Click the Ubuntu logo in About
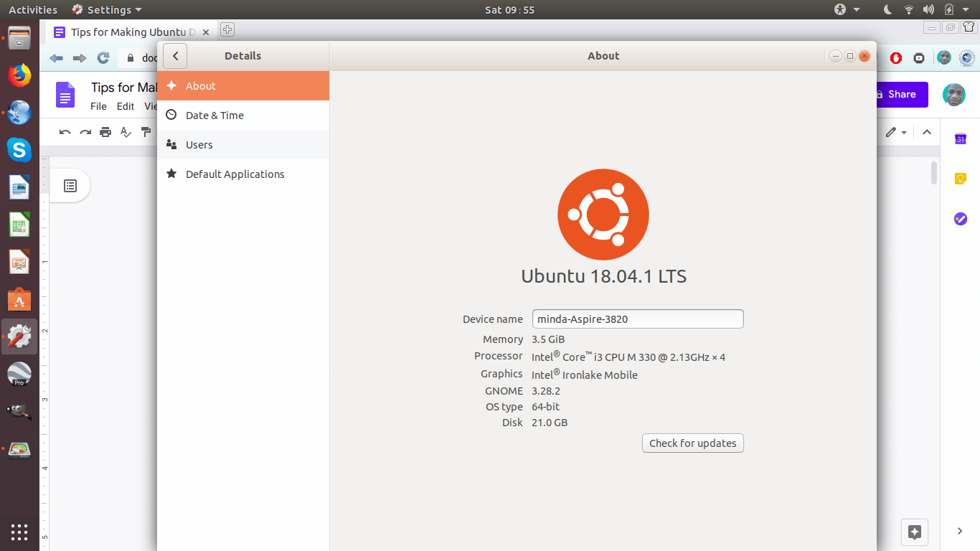Screen dimensions: 980x551 (603, 215)
